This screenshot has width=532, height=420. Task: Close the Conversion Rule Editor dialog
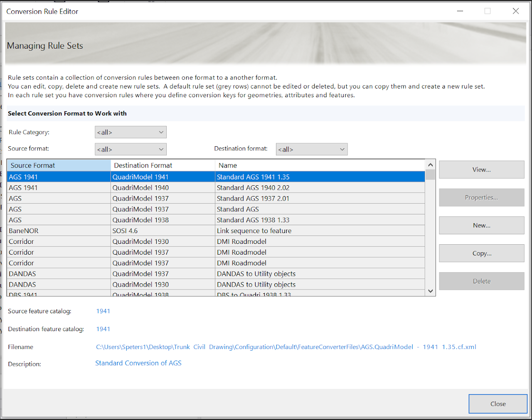pos(498,404)
